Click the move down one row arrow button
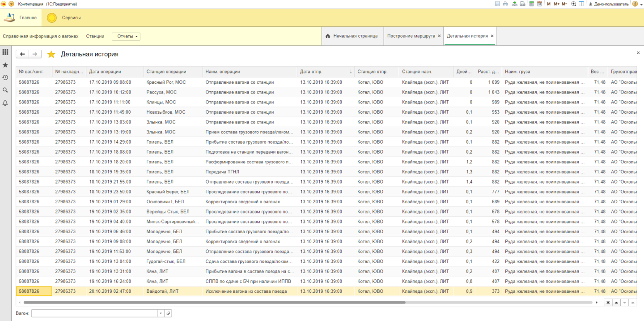The image size is (644, 321). (625, 303)
